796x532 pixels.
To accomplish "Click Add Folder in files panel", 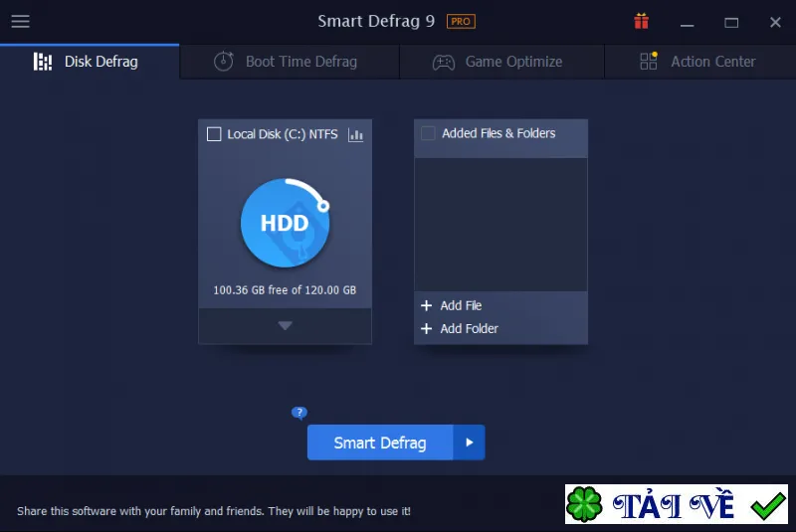I will (x=460, y=328).
